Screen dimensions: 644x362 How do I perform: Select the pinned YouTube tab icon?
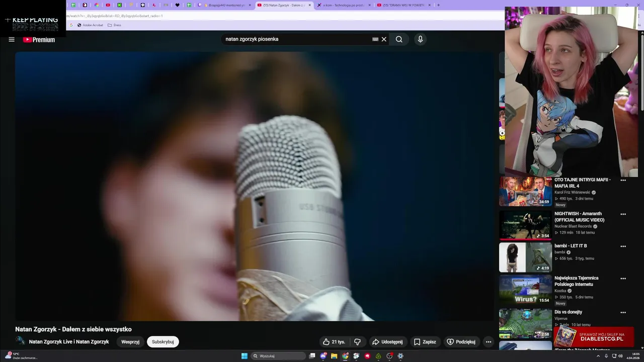(x=108, y=5)
